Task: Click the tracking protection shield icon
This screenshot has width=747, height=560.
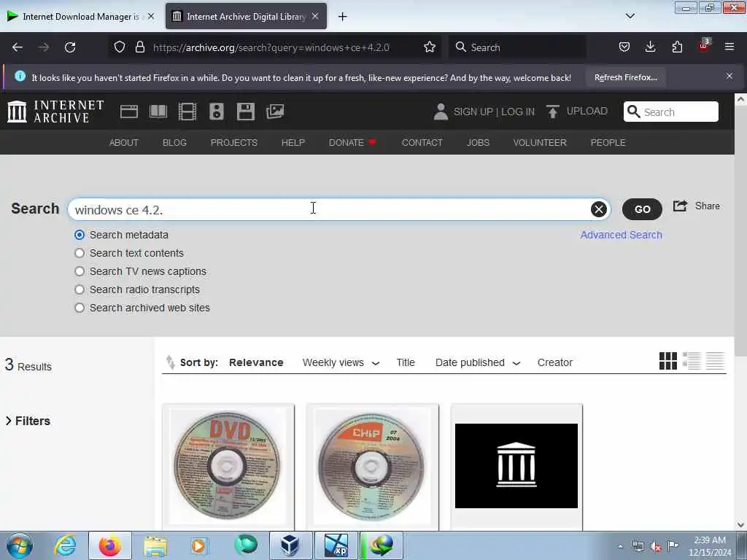Action: point(120,47)
